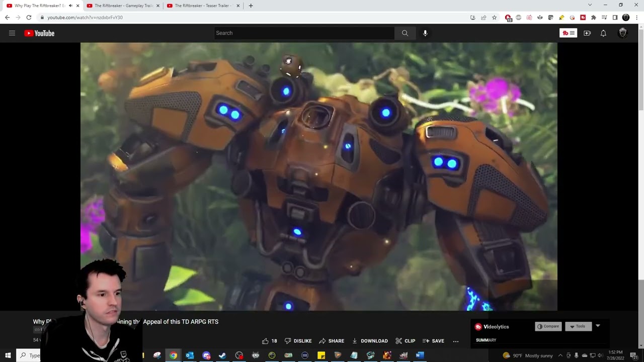Bookmark this page with the star icon

coord(495,18)
